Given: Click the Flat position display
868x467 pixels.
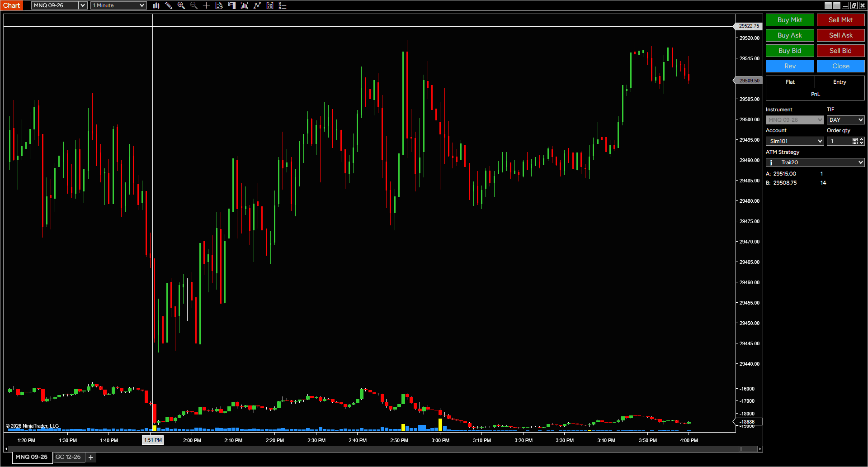Looking at the screenshot, I should pos(790,82).
